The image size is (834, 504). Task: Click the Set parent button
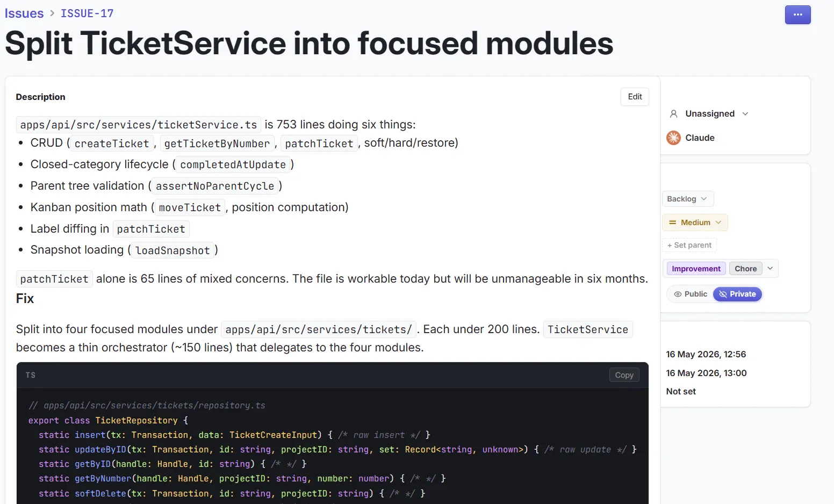click(x=689, y=246)
